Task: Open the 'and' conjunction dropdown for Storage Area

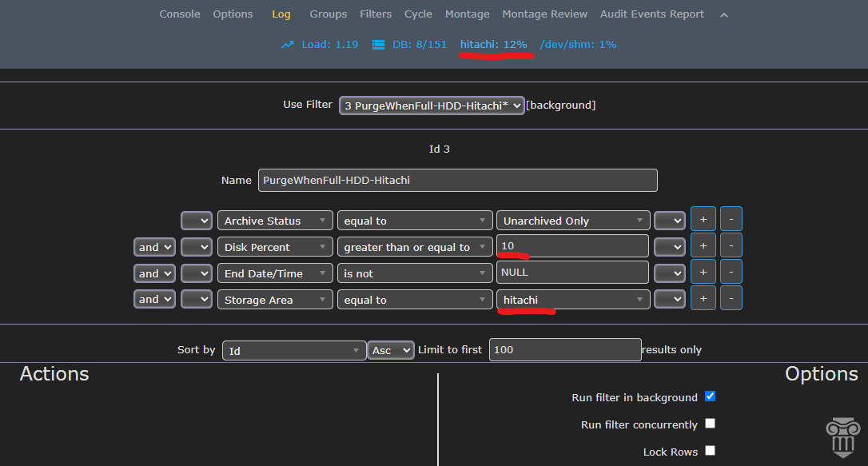Action: point(154,300)
